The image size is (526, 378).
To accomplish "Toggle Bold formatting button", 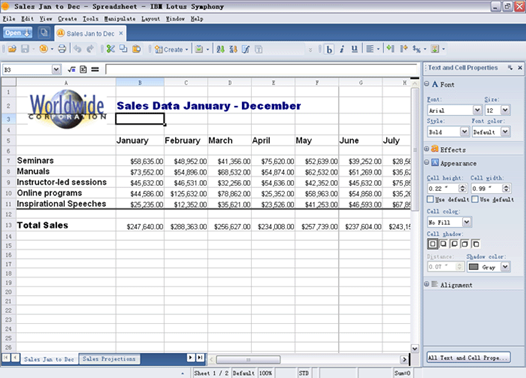I will click(329, 50).
